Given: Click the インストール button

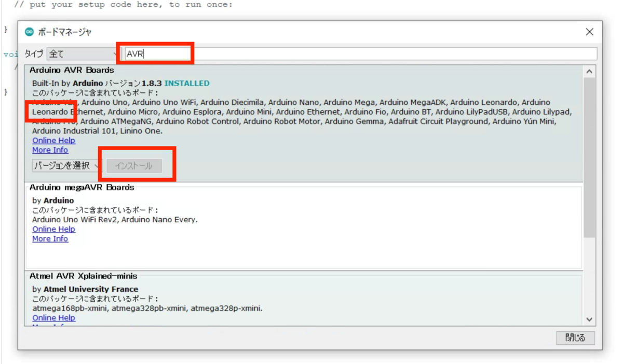Looking at the screenshot, I should pyautogui.click(x=134, y=166).
